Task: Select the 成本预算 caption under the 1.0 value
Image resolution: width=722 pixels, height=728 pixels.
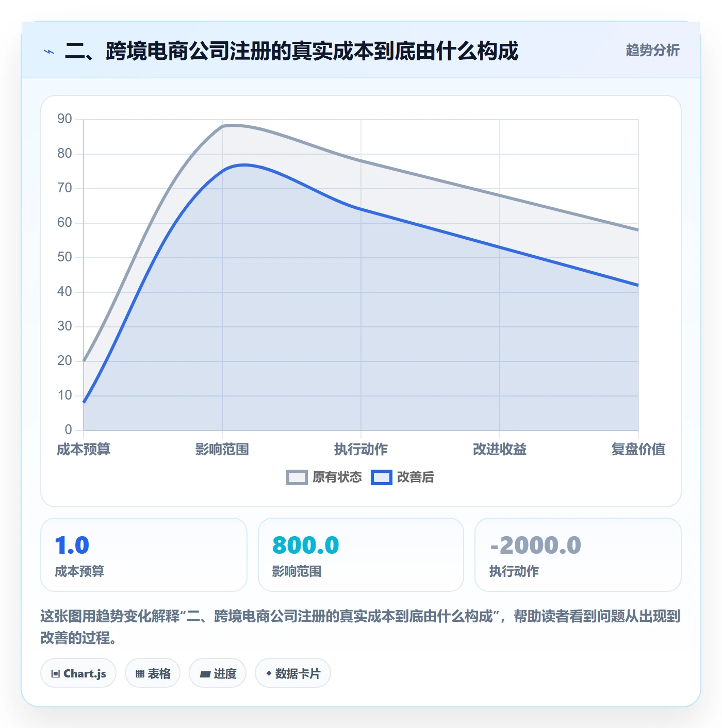Action: (79, 571)
